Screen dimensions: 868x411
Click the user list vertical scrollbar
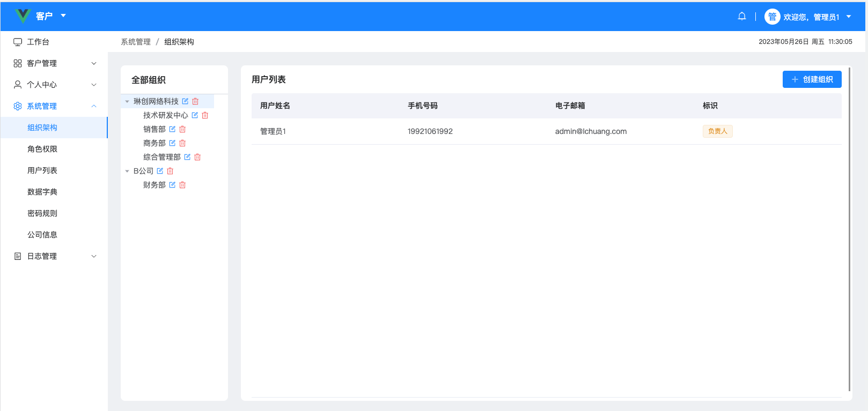850,229
